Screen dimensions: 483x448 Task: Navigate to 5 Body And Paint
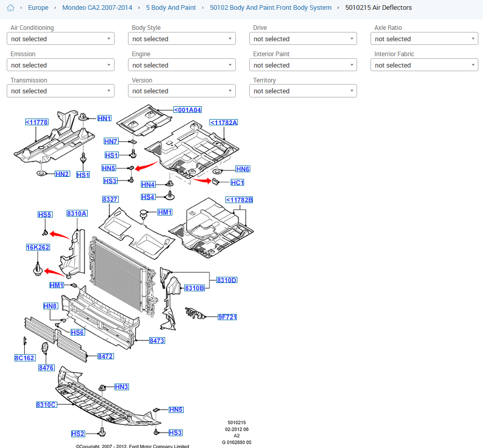pos(171,8)
